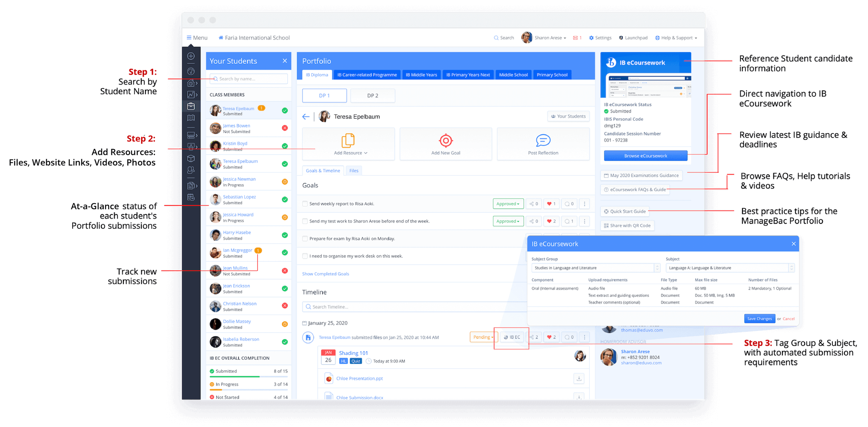Click the Add New Goal target icon
The image size is (868, 427).
(446, 140)
